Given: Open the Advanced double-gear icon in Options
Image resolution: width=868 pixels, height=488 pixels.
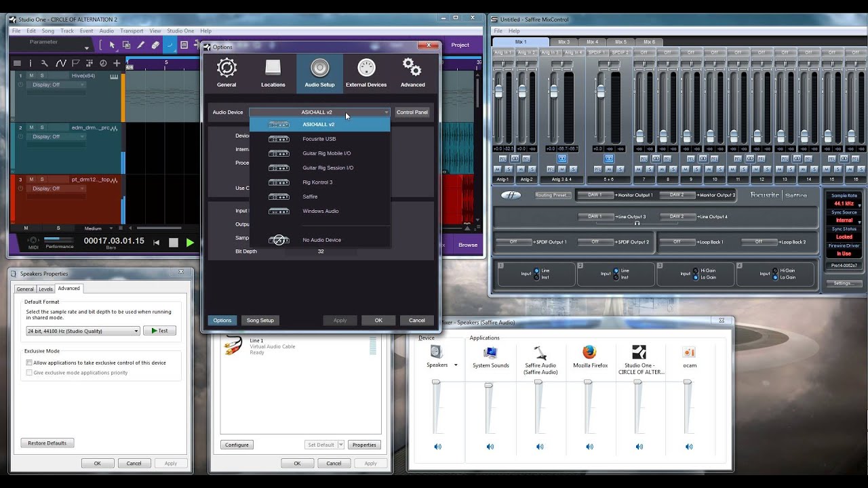Looking at the screenshot, I should tap(412, 68).
